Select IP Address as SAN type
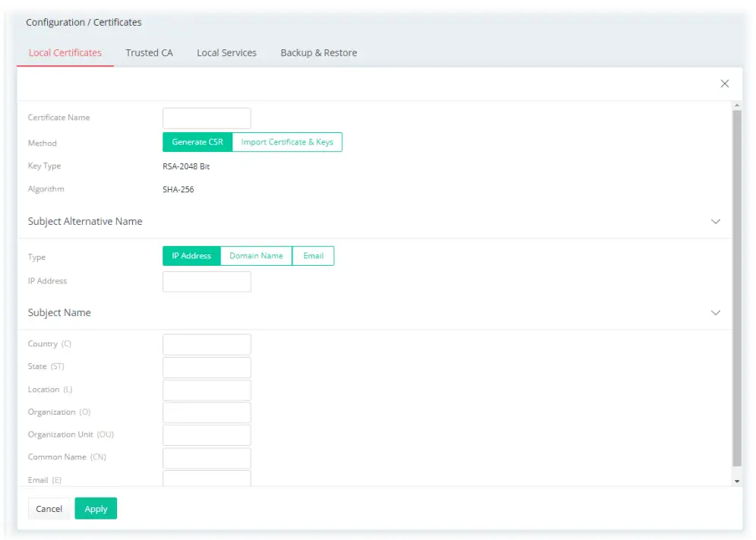Viewport: 756px width, 540px height. [191, 256]
